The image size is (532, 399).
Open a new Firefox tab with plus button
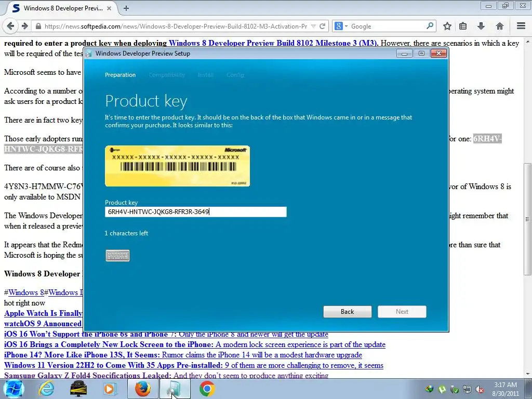[x=126, y=8]
